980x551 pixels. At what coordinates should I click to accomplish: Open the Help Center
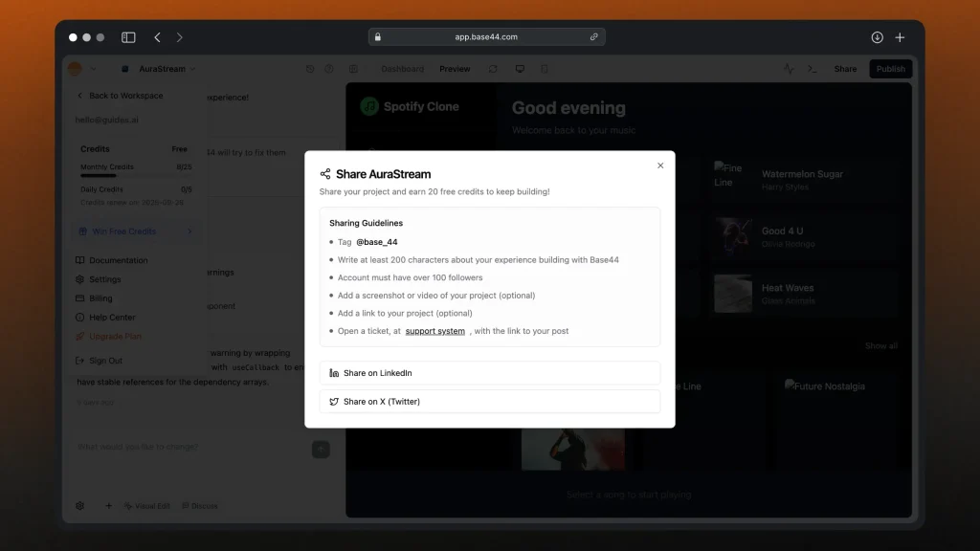tap(105, 318)
